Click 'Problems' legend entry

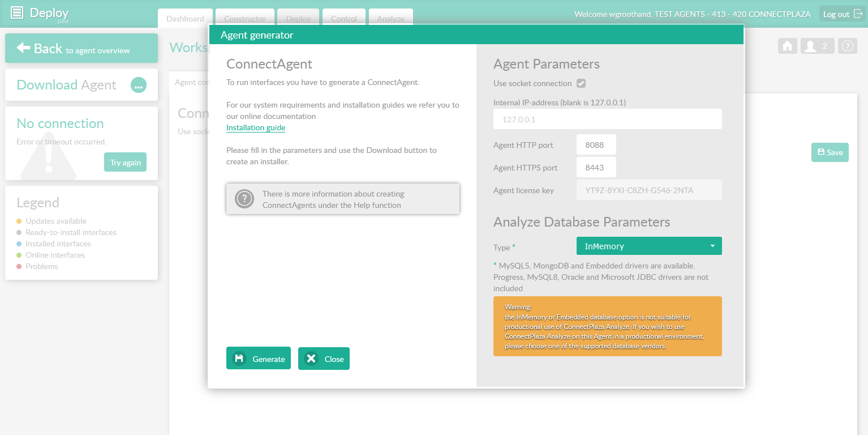point(41,266)
